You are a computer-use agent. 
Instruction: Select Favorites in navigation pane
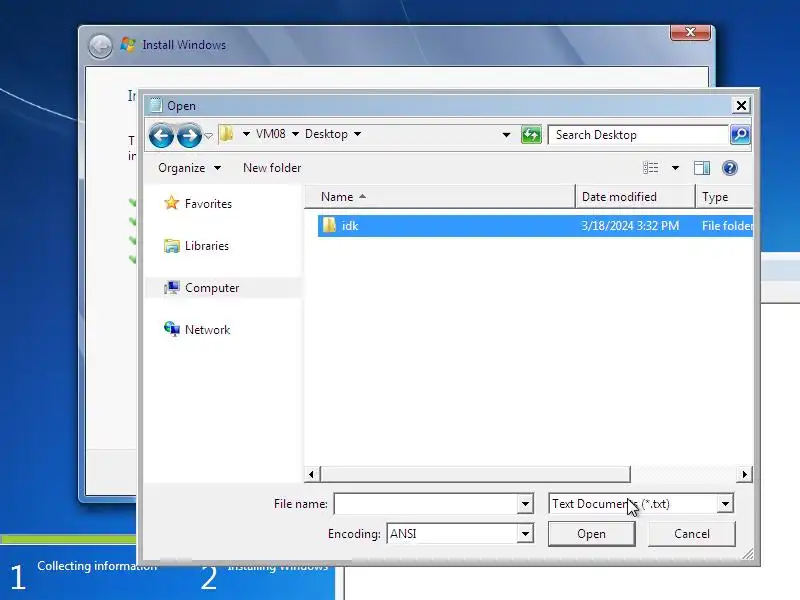(x=208, y=204)
